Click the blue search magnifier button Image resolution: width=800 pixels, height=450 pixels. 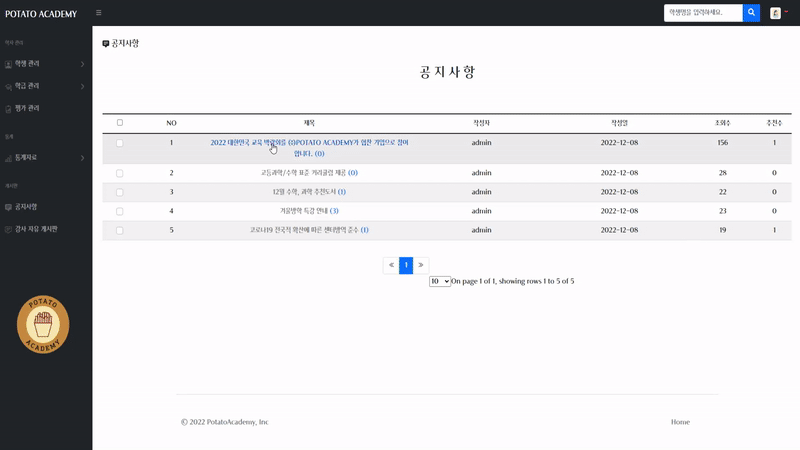751,13
